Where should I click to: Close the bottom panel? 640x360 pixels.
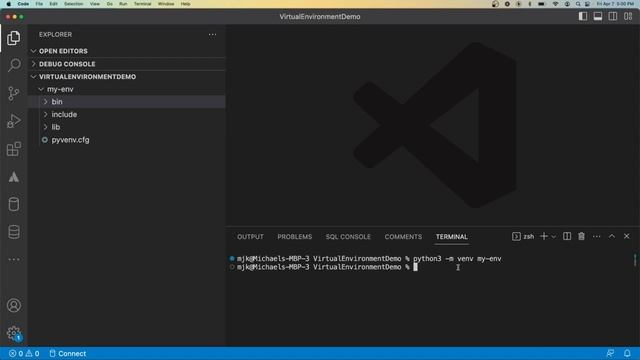[627, 236]
